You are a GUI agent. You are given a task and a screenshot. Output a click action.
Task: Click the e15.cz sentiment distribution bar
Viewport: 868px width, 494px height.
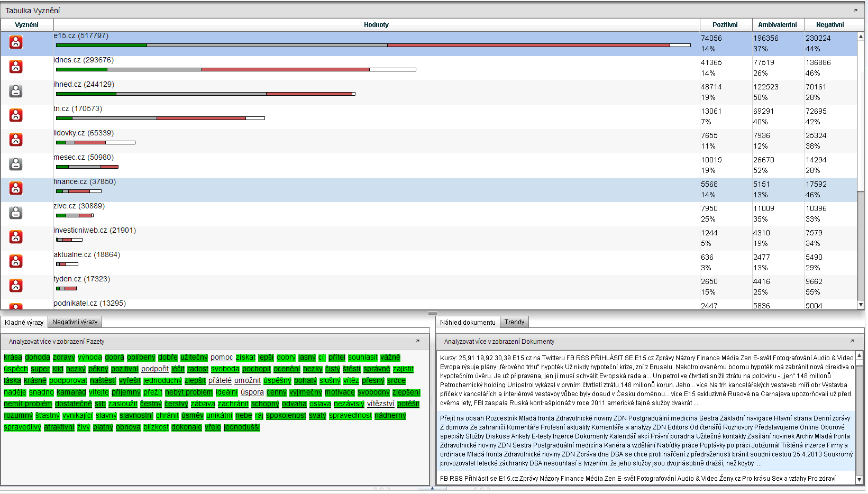click(373, 45)
